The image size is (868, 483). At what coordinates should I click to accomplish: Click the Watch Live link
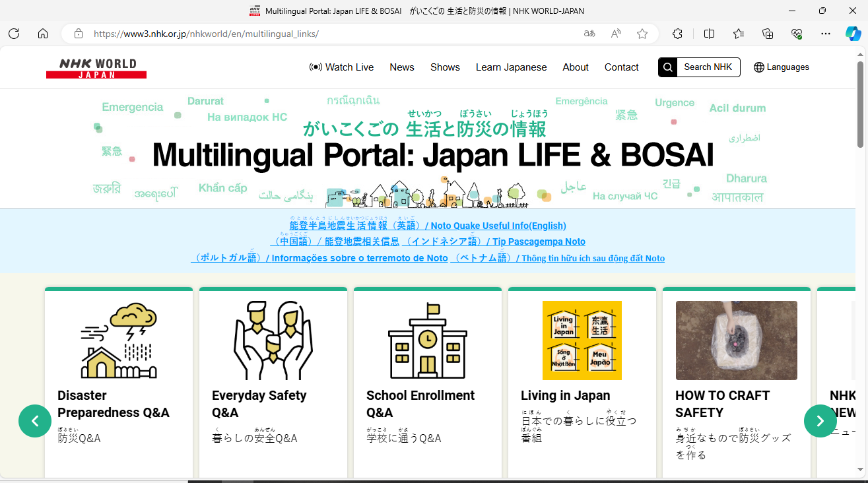342,67
